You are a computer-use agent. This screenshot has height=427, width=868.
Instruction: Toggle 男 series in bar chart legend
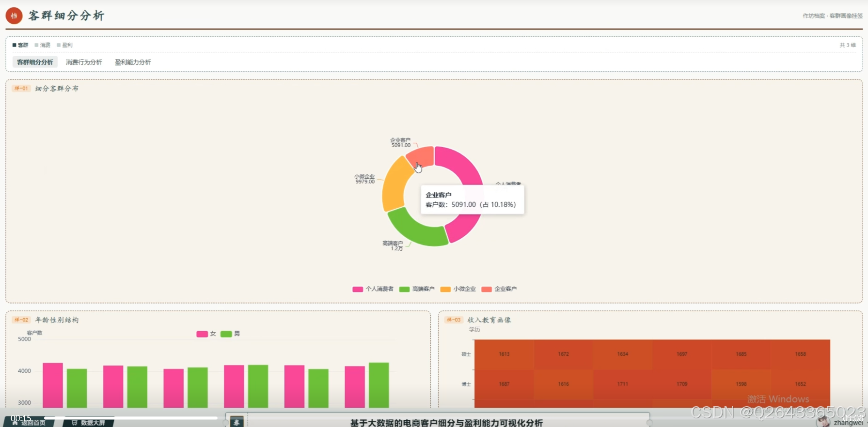coord(230,334)
